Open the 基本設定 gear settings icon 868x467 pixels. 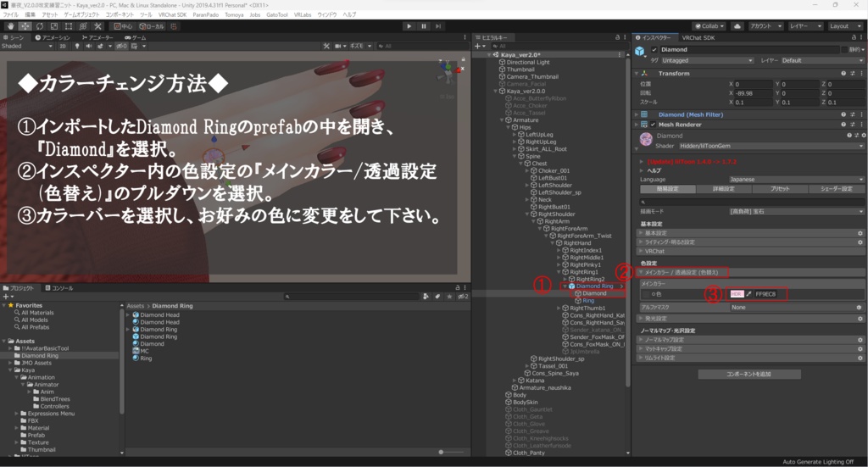pos(860,234)
